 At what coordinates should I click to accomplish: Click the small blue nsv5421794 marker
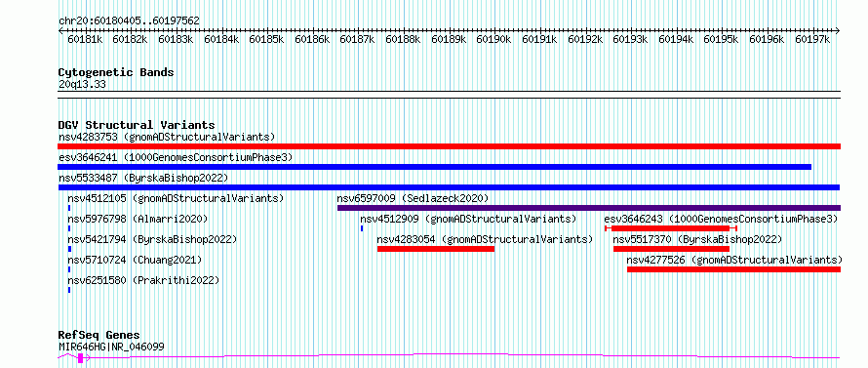(x=70, y=249)
